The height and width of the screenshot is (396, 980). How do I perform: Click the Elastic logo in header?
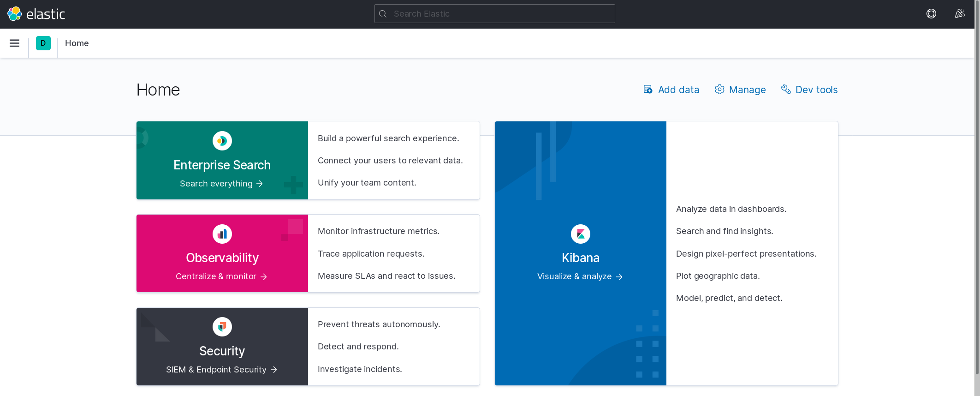coord(36,14)
